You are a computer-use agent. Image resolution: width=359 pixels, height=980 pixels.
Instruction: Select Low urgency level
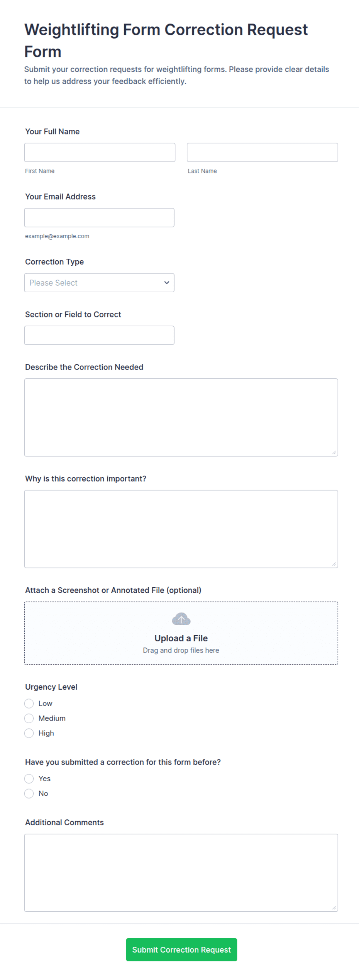click(x=29, y=704)
